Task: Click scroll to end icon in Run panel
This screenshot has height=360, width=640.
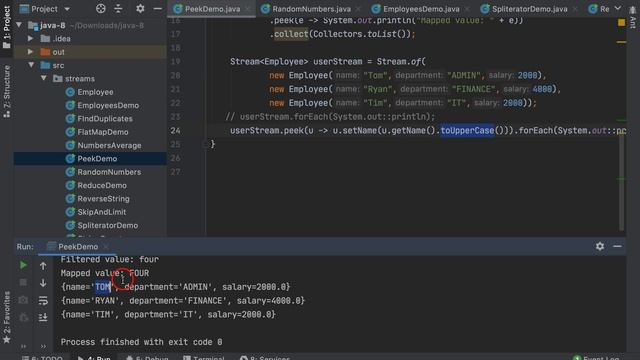Action: 43,317
